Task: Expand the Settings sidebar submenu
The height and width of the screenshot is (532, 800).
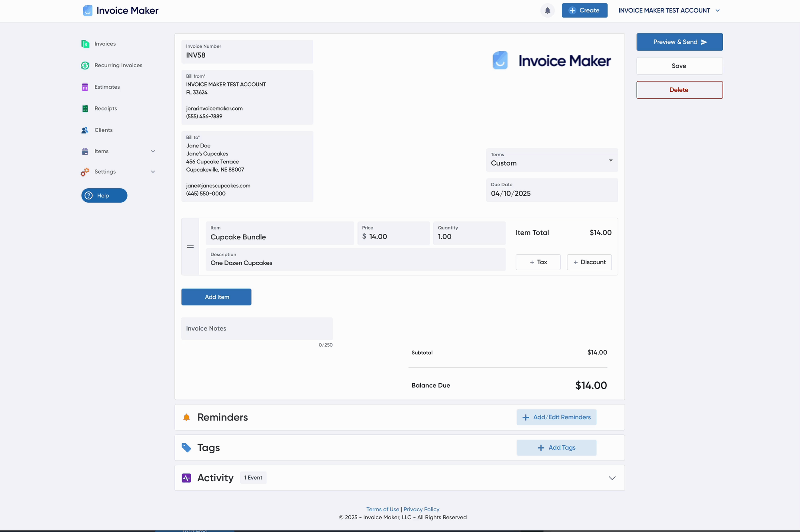Action: pyautogui.click(x=153, y=172)
